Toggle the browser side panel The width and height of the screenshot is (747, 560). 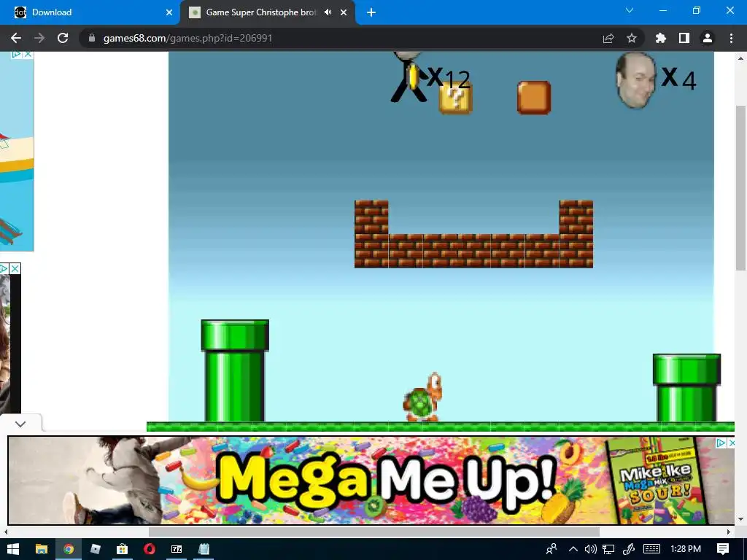pos(684,38)
